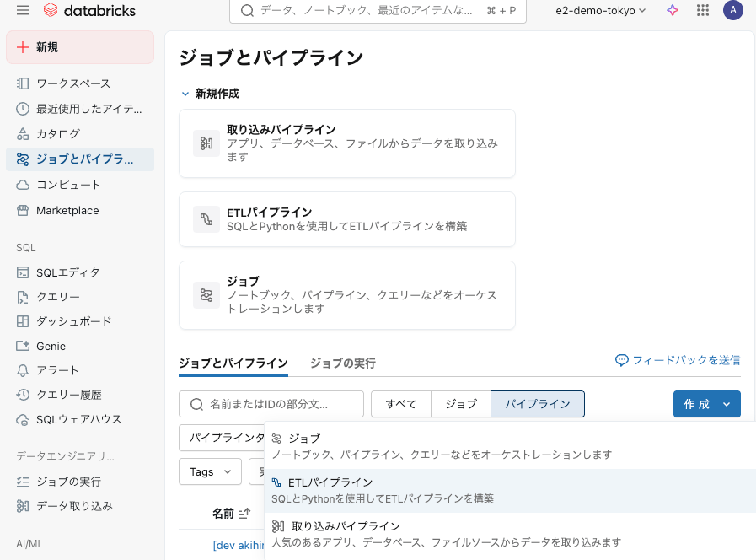Select the パイプライン filter toggle
The width and height of the screenshot is (756, 560).
(538, 404)
